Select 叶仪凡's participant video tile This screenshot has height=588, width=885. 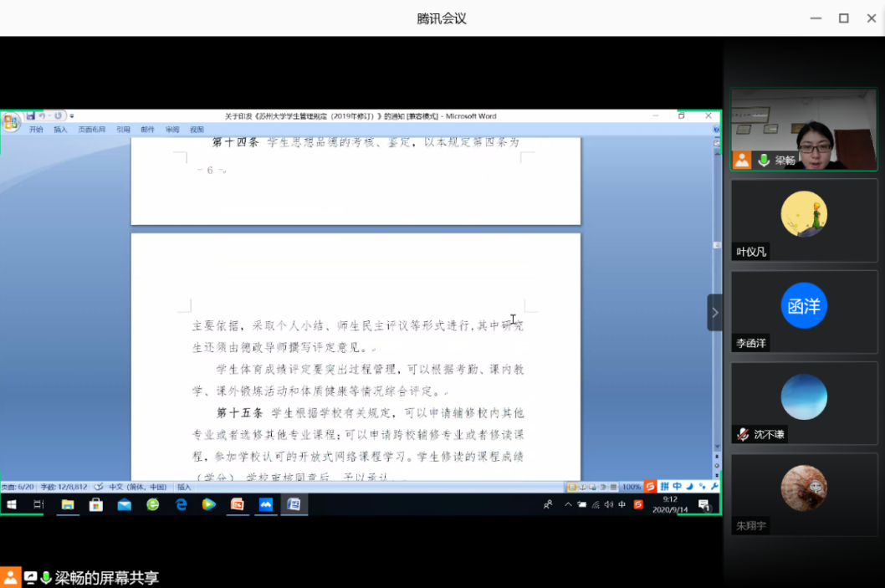[804, 221]
